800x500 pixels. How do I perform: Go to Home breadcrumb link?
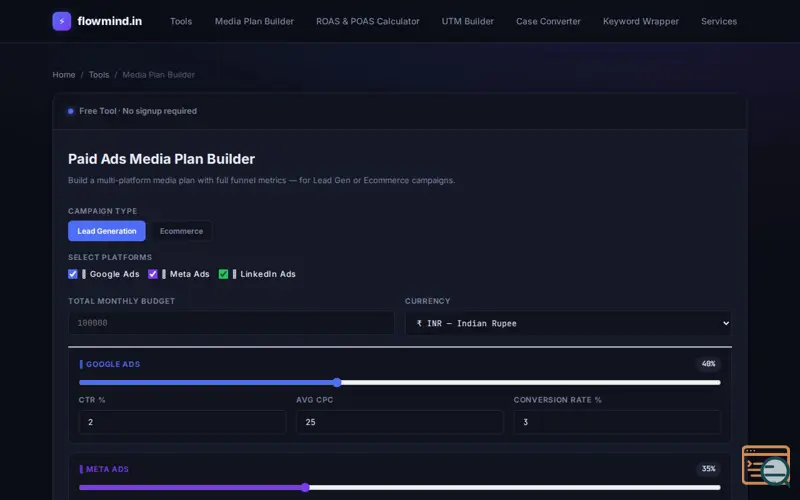click(64, 75)
